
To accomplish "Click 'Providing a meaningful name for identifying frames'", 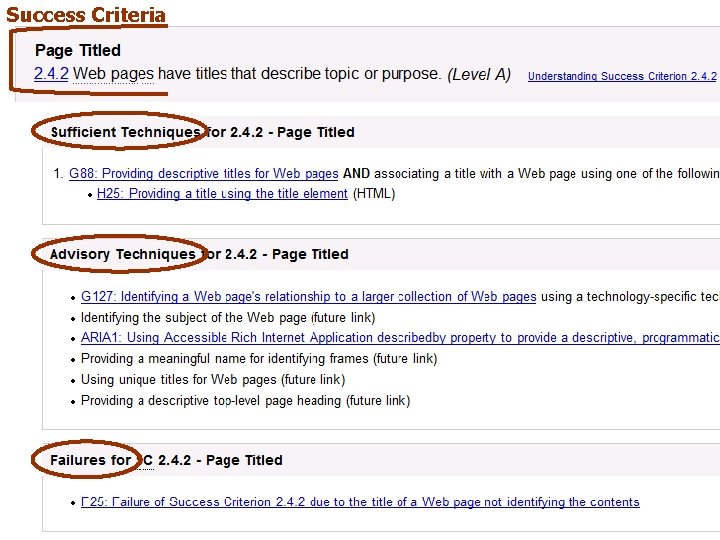I will click(259, 358).
